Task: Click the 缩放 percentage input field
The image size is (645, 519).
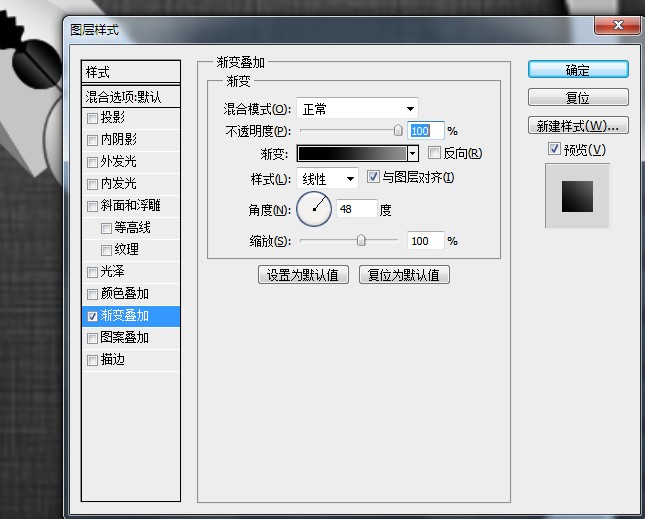Action: [x=425, y=241]
